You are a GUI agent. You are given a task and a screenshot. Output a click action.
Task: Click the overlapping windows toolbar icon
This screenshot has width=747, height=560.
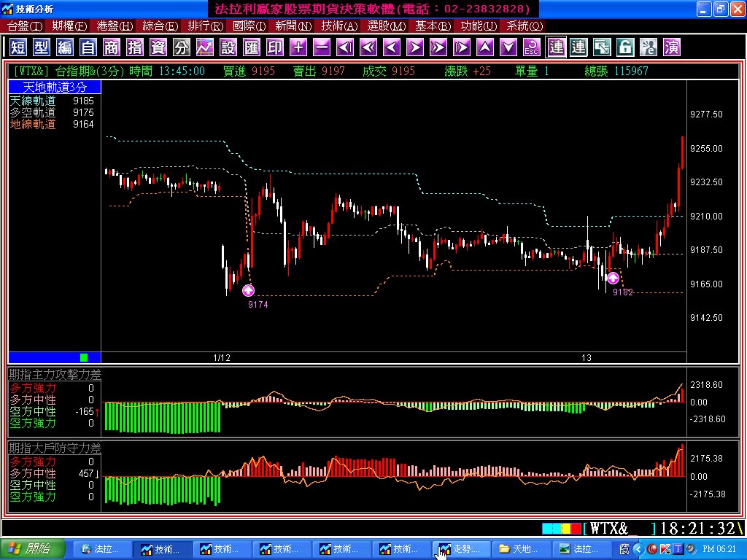coord(602,47)
